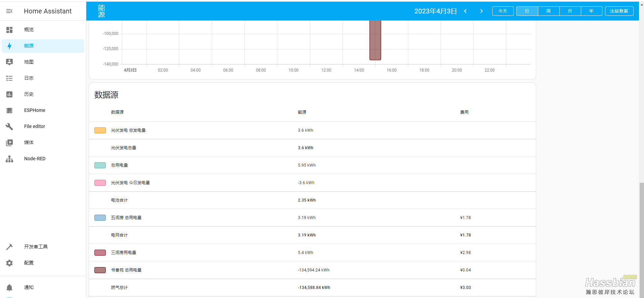
Task: Open Node-RED sidebar entry
Action: point(43,159)
